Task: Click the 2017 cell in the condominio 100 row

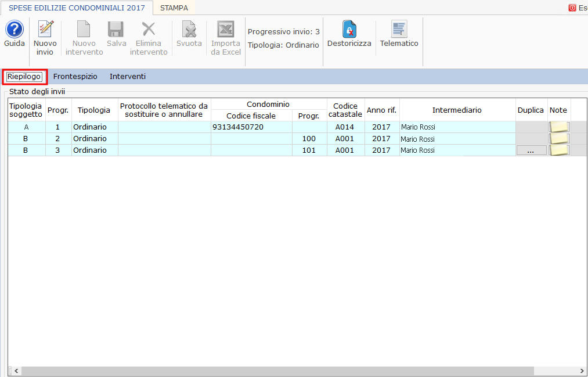Action: point(382,139)
